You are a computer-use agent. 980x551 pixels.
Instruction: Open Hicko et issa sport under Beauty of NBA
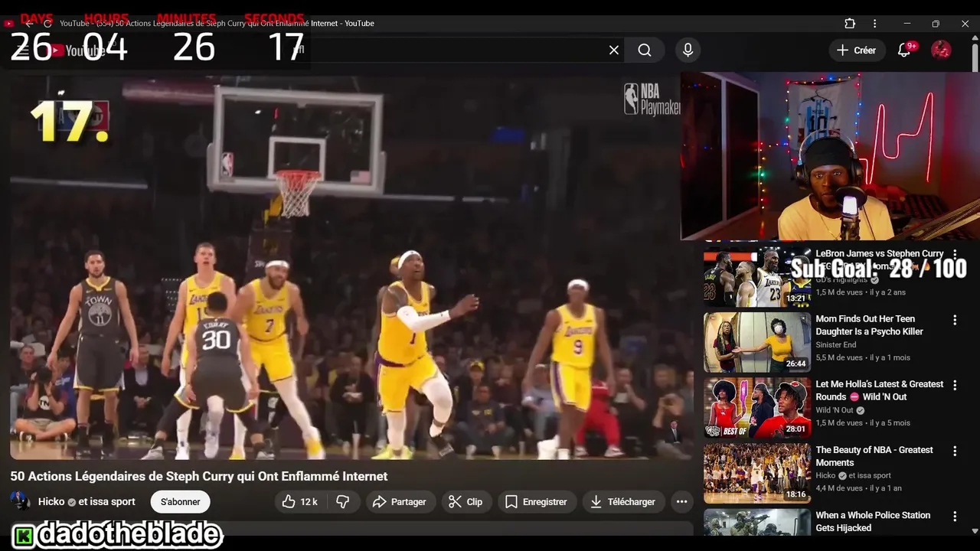coord(853,475)
